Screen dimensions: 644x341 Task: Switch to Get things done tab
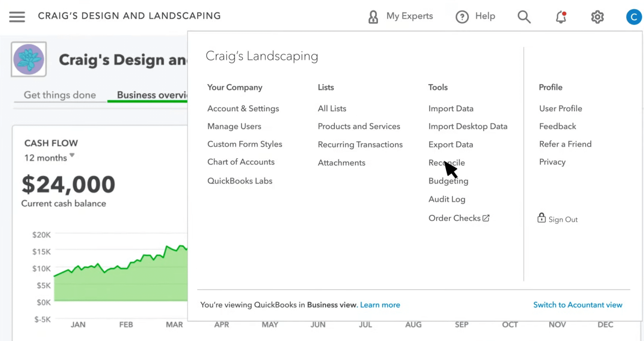click(60, 95)
